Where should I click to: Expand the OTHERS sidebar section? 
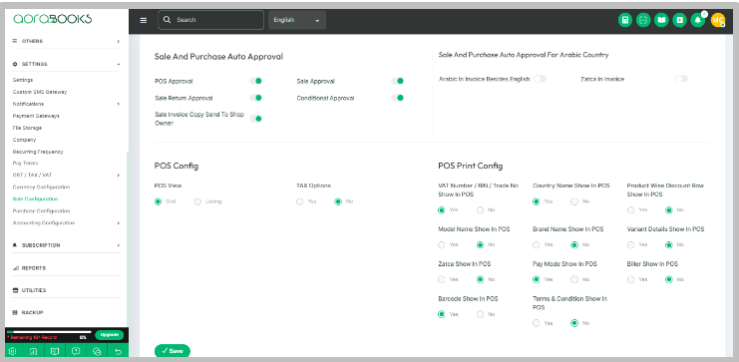pyautogui.click(x=66, y=41)
